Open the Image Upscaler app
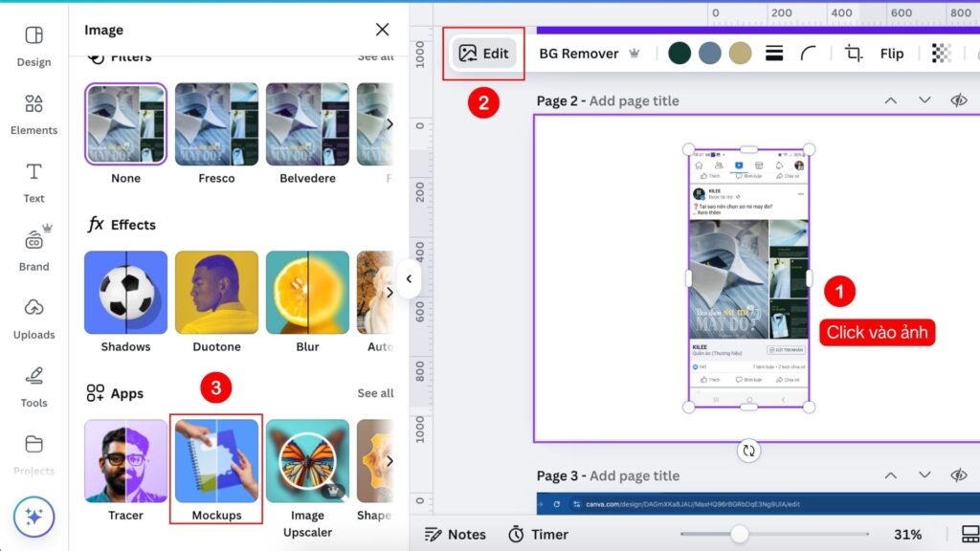Screen dimensions: 980x551 tap(307, 461)
